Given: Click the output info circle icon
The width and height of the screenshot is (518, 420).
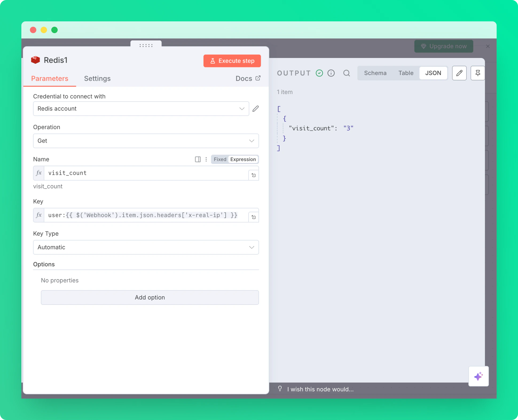Looking at the screenshot, I should point(331,73).
